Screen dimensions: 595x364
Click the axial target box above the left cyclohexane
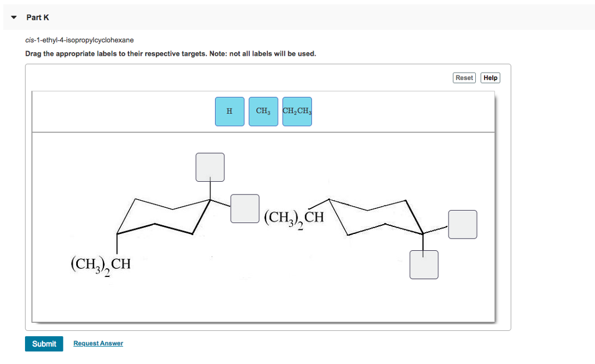tap(209, 167)
